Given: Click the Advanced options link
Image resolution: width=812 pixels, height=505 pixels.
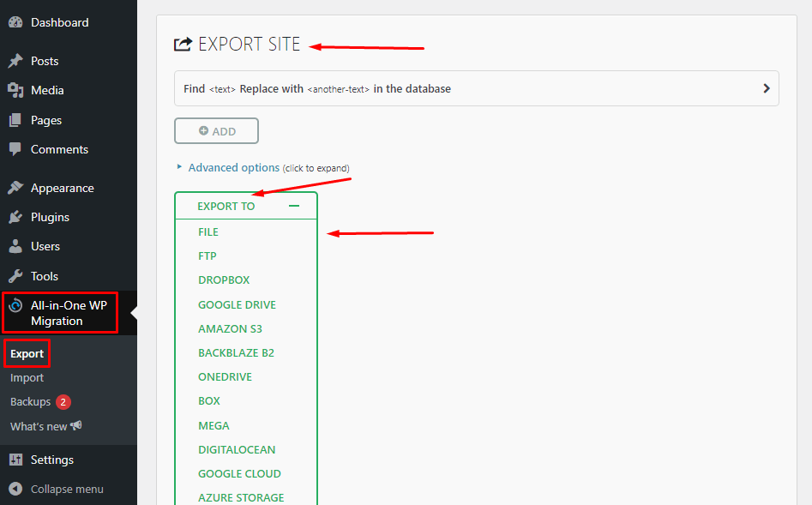Looking at the screenshot, I should [x=233, y=167].
